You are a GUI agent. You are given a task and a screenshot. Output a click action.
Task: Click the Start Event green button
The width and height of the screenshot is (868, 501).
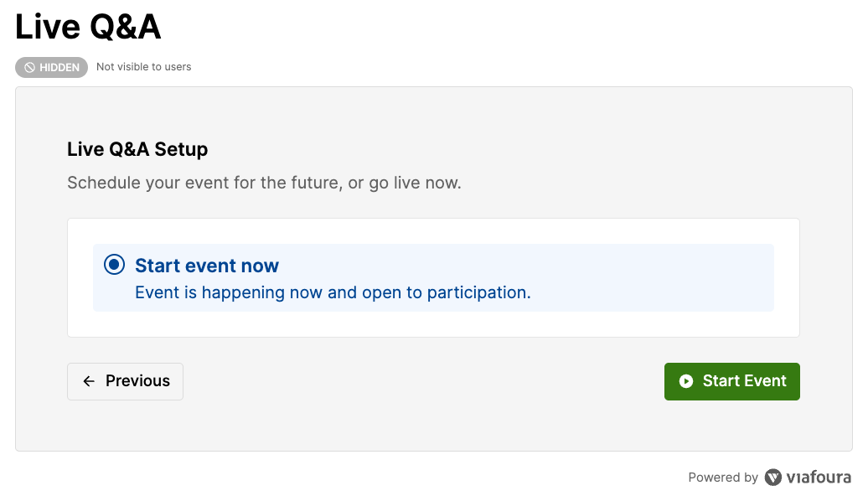point(731,381)
